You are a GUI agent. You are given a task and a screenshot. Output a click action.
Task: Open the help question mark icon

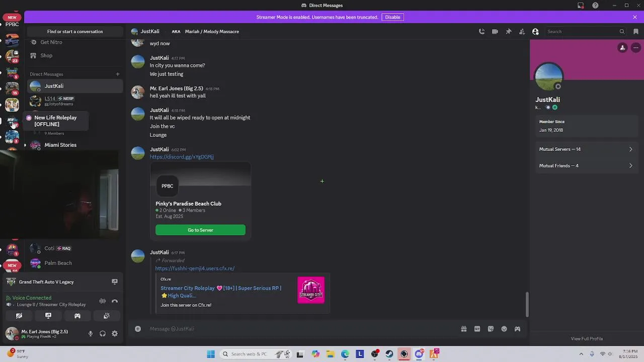click(x=596, y=6)
